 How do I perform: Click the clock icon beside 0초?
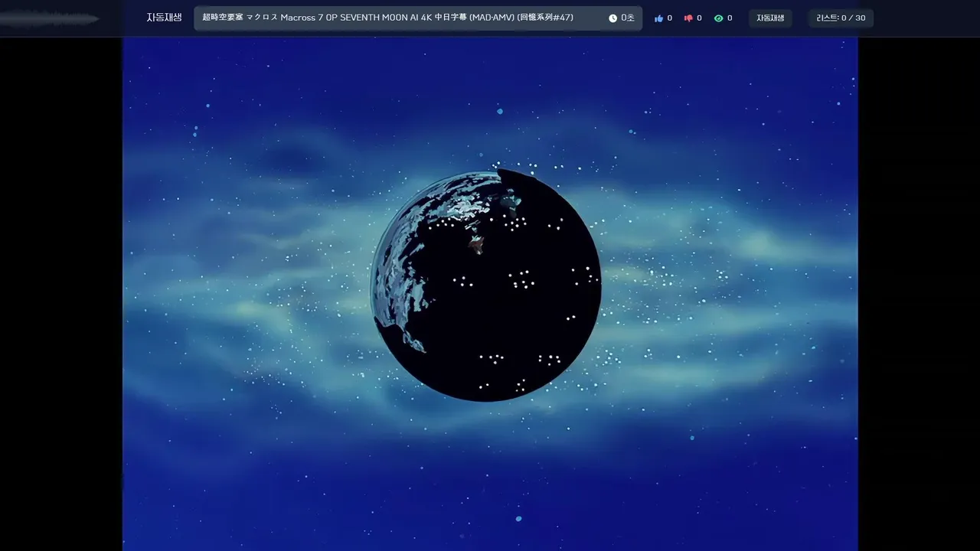(612, 18)
